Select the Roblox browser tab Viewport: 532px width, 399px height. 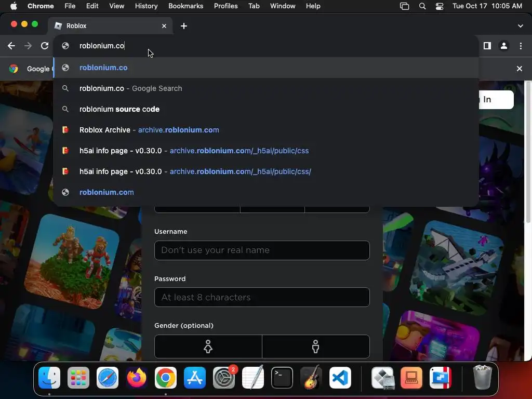click(x=110, y=26)
